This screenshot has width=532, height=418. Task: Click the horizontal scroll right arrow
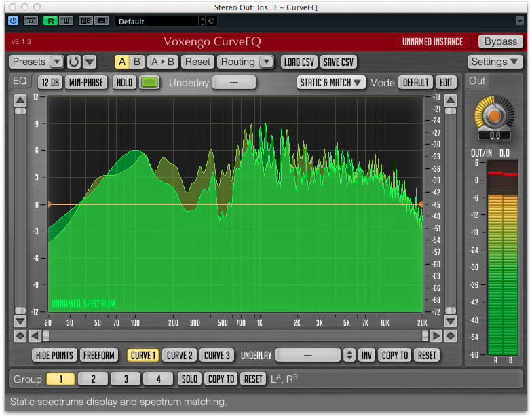436,337
